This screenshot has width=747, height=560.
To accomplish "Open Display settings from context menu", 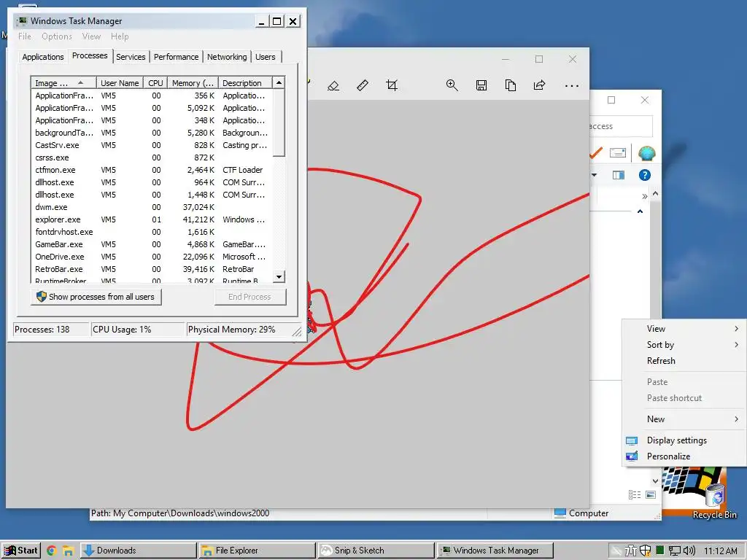I will click(x=684, y=440).
